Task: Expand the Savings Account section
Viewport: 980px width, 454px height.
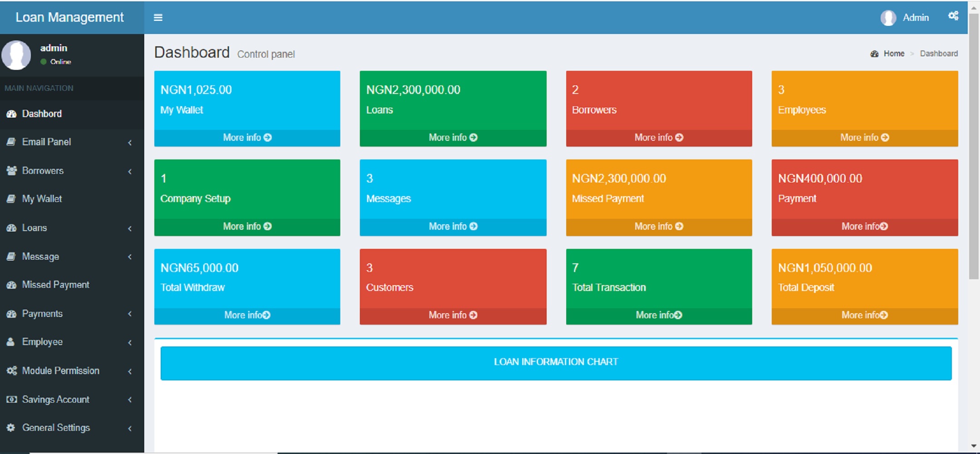Action: tap(131, 400)
